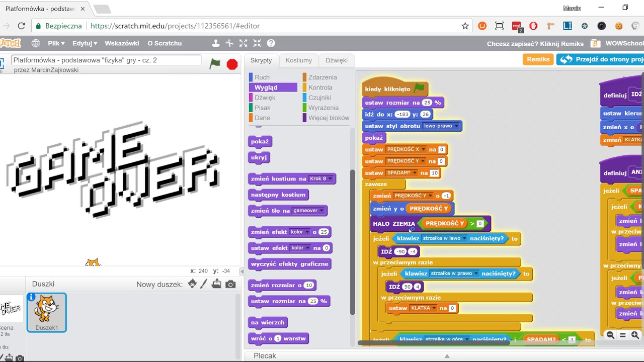Click the block help question mark icon
644x362 pixels.
(271, 43)
